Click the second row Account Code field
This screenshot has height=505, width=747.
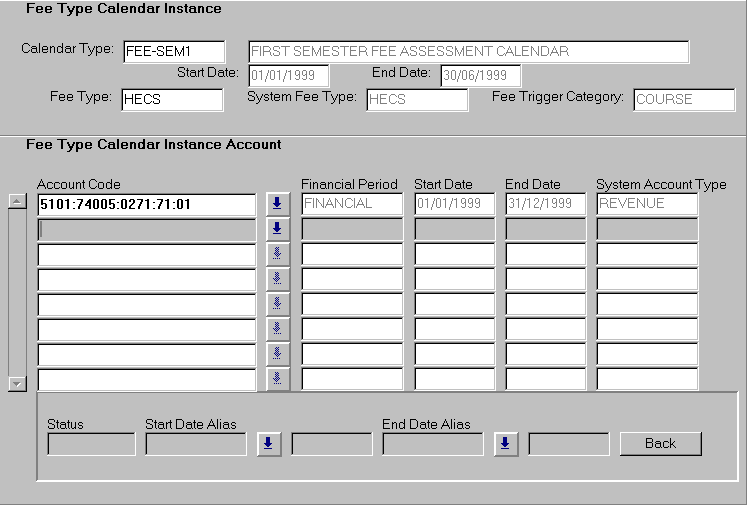pos(146,229)
